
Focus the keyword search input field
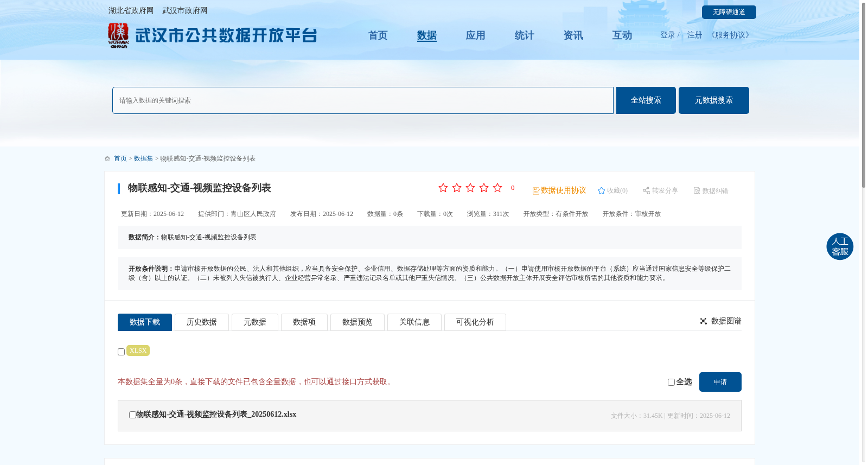tap(363, 100)
